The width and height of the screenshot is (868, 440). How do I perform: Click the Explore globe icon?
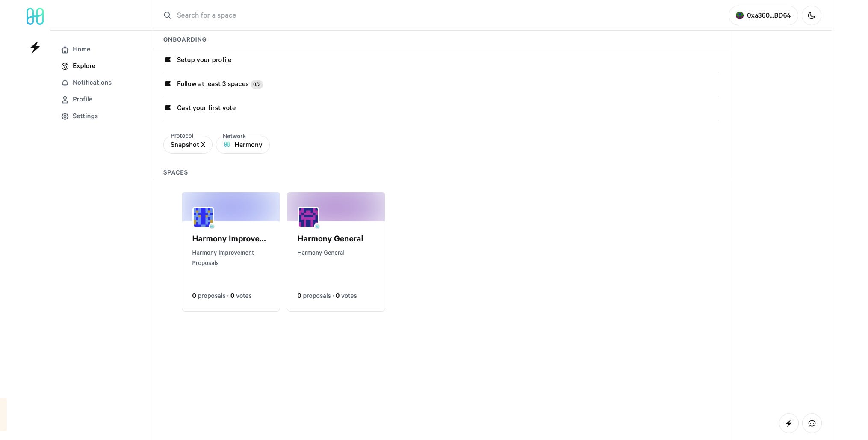pyautogui.click(x=65, y=66)
